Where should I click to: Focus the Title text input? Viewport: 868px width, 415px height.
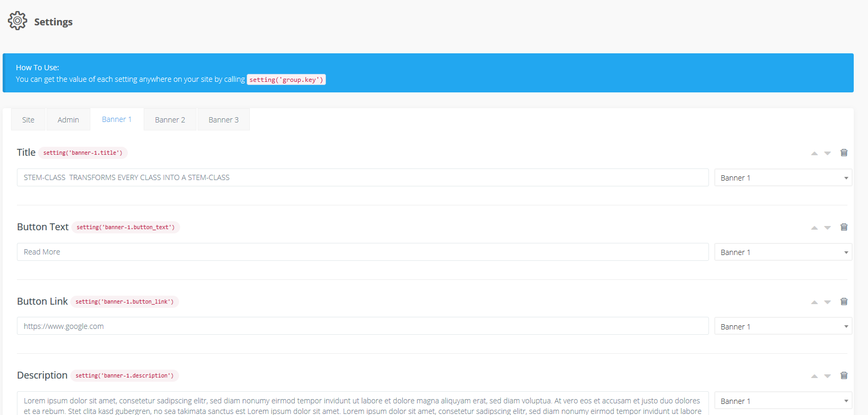point(362,177)
